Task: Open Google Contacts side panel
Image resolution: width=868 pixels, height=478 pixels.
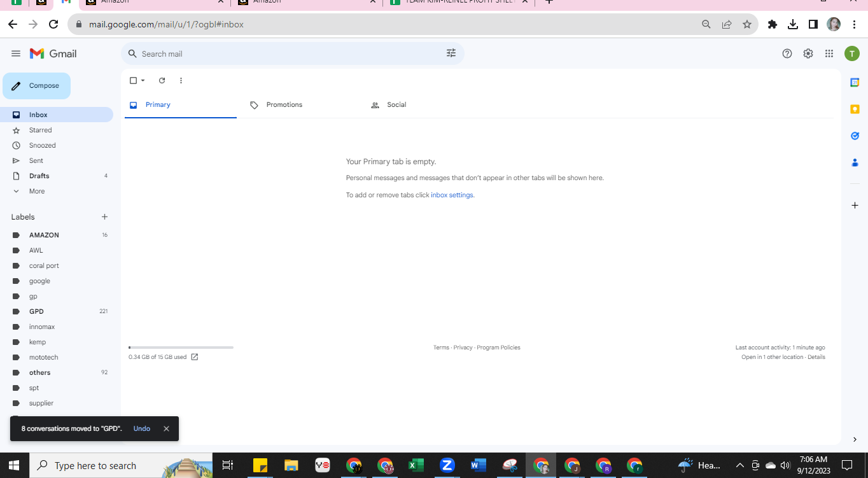Action: click(x=855, y=162)
